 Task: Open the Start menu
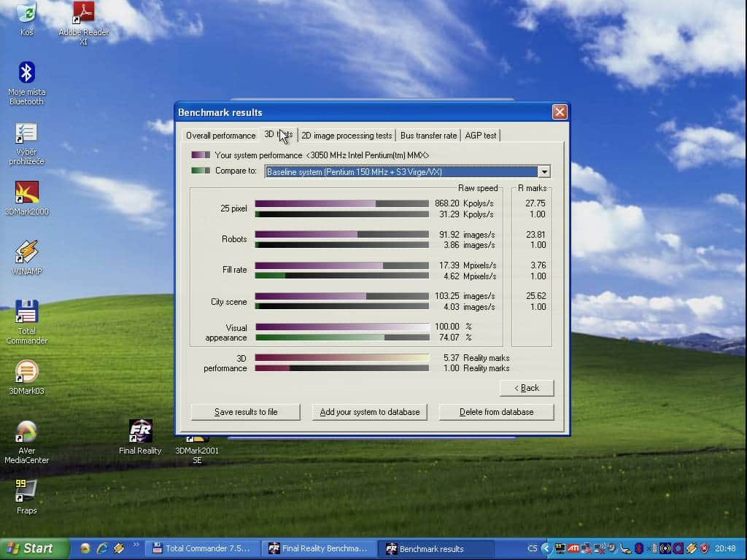tap(34, 549)
